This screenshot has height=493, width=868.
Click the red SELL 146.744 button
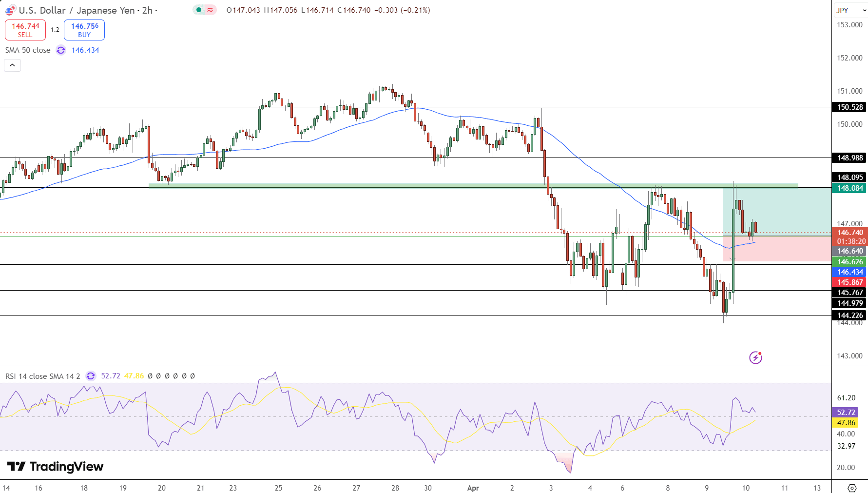tap(25, 30)
